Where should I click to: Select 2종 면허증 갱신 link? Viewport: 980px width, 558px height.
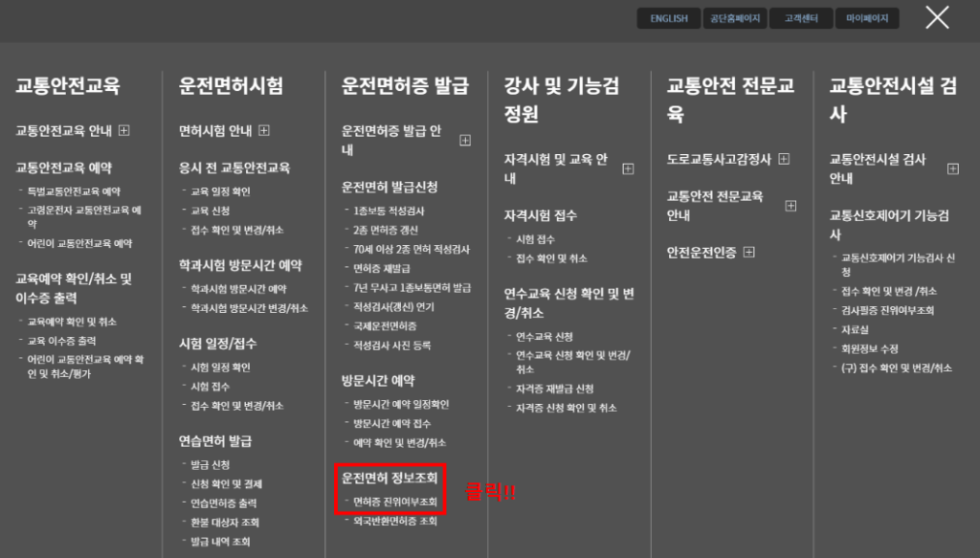[386, 230]
